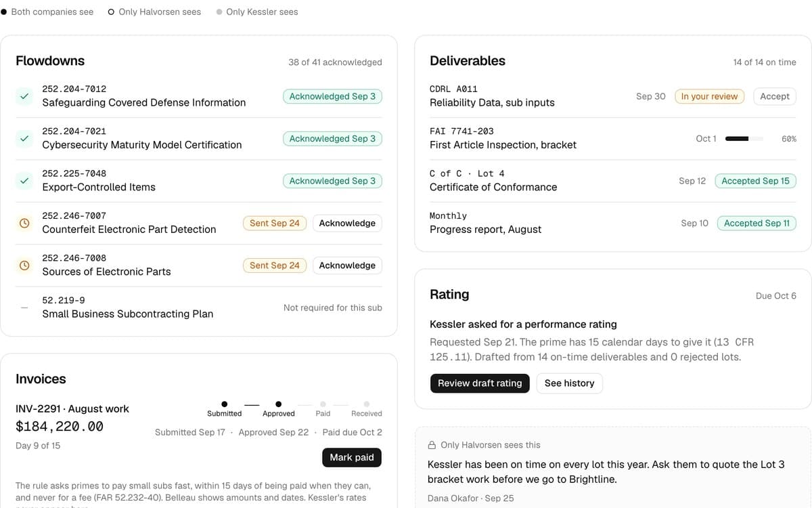Screen dimensions: 812x508
Task: Accept the CDRL A011 Reliability Data deliverable
Action: click(x=774, y=96)
